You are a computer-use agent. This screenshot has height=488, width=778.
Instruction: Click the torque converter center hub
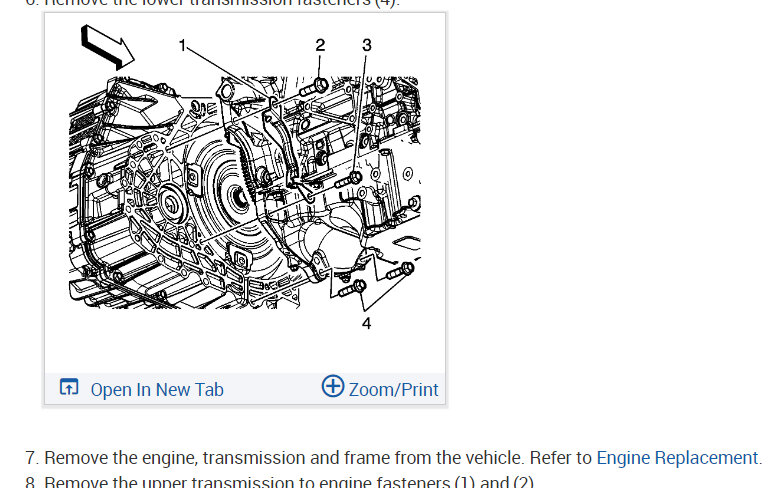(241, 198)
